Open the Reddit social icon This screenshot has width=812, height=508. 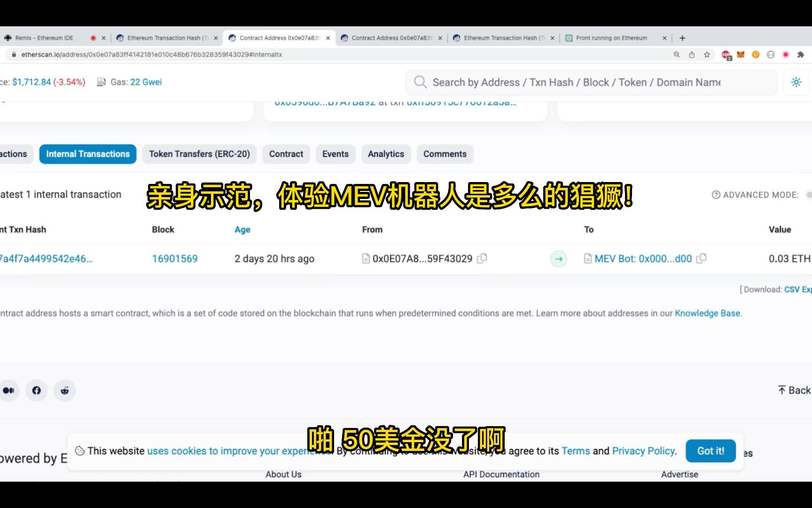coord(65,390)
